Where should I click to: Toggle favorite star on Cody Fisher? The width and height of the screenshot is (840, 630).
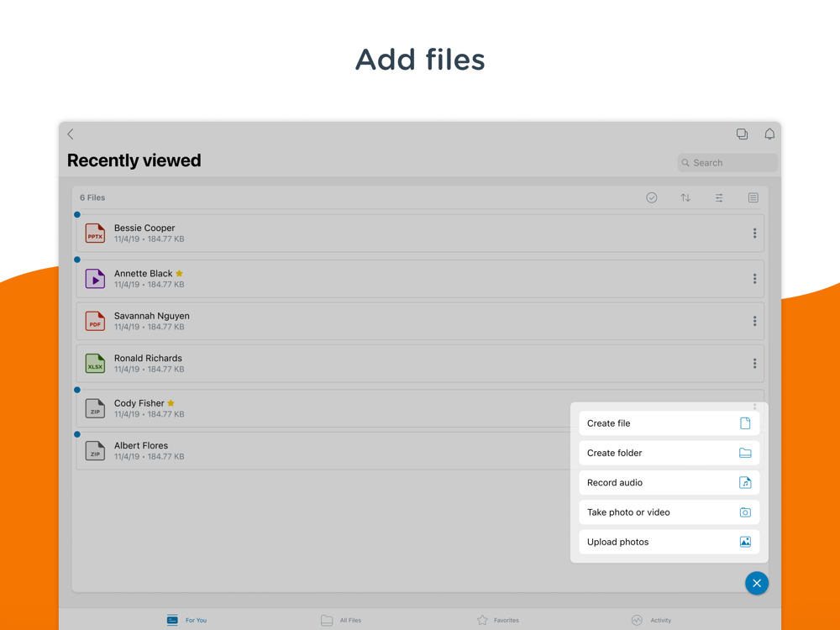pos(171,403)
